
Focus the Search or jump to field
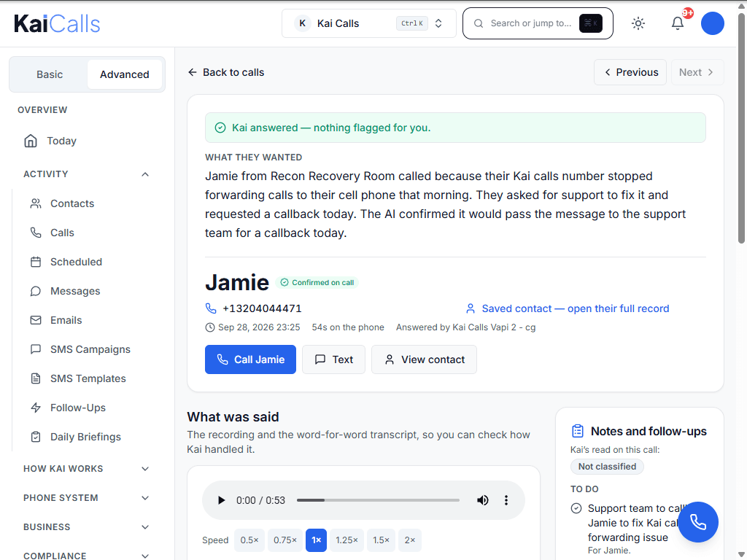tap(538, 23)
